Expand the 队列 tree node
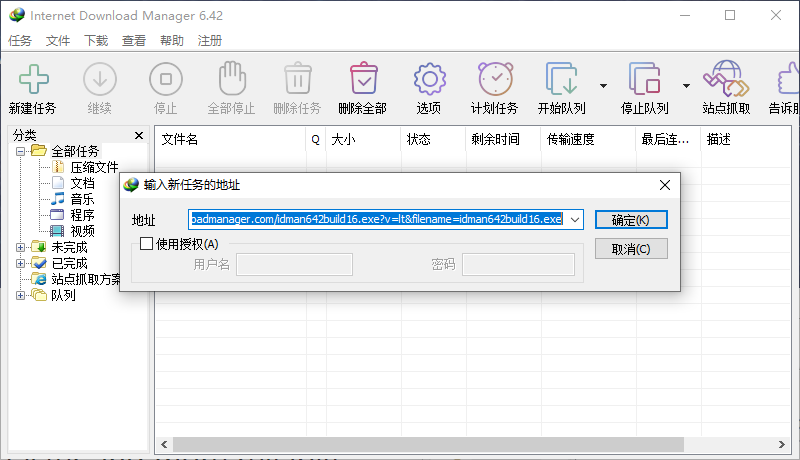 20,295
